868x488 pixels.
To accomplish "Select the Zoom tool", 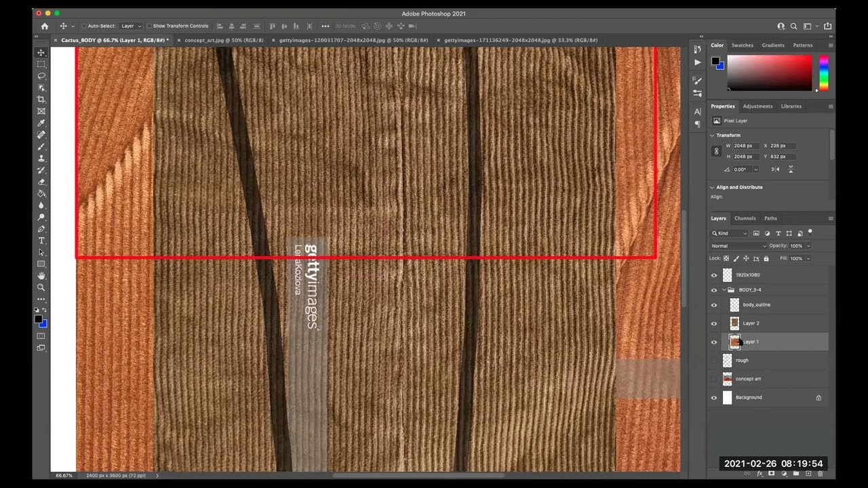I will pos(41,287).
